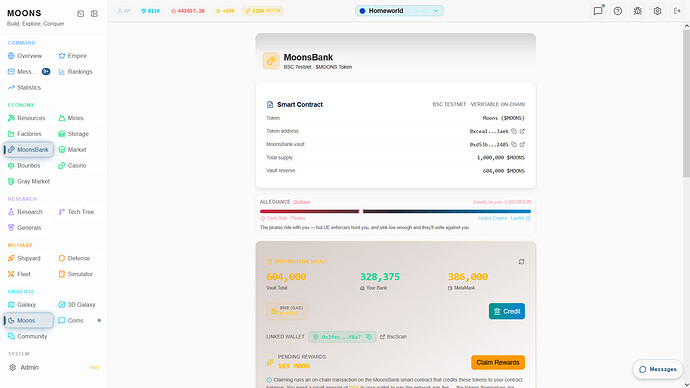Open the Mines page
Viewport: 690px width, 388px height.
(71, 118)
